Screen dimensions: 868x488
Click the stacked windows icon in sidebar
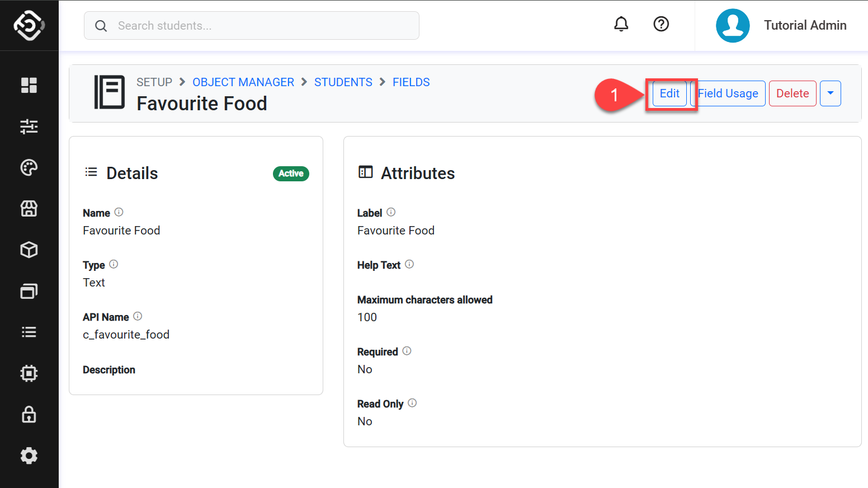pos(29,291)
